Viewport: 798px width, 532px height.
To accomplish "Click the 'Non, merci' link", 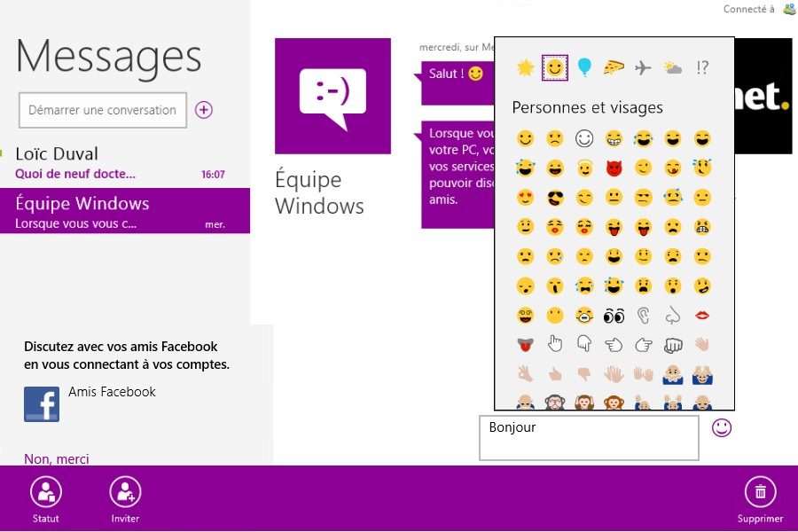I will click(57, 458).
